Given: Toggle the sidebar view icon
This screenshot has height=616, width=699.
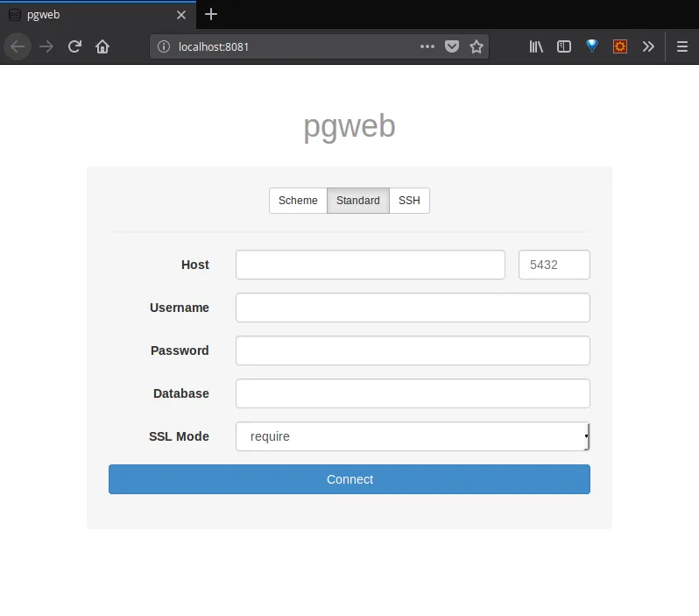Looking at the screenshot, I should (x=564, y=46).
